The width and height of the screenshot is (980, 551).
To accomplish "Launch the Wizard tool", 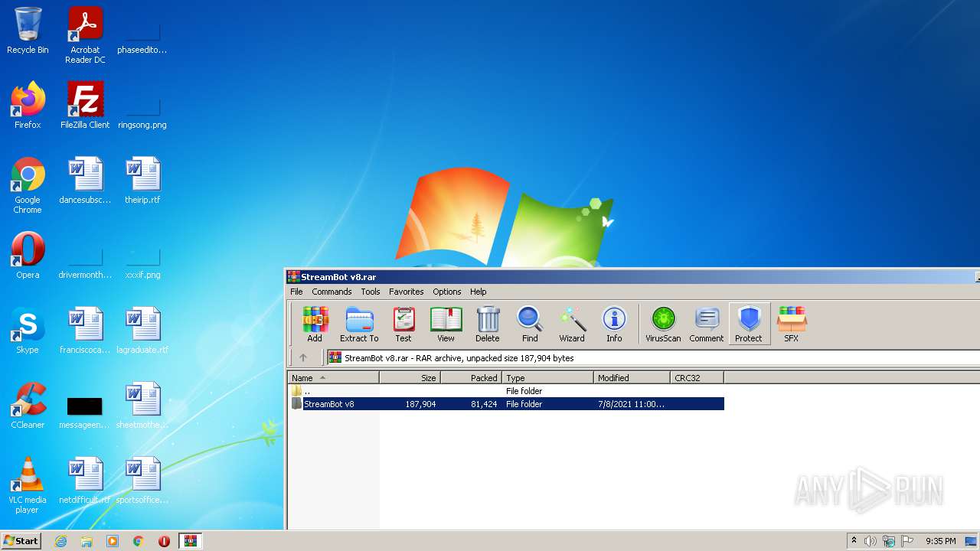I will point(571,324).
